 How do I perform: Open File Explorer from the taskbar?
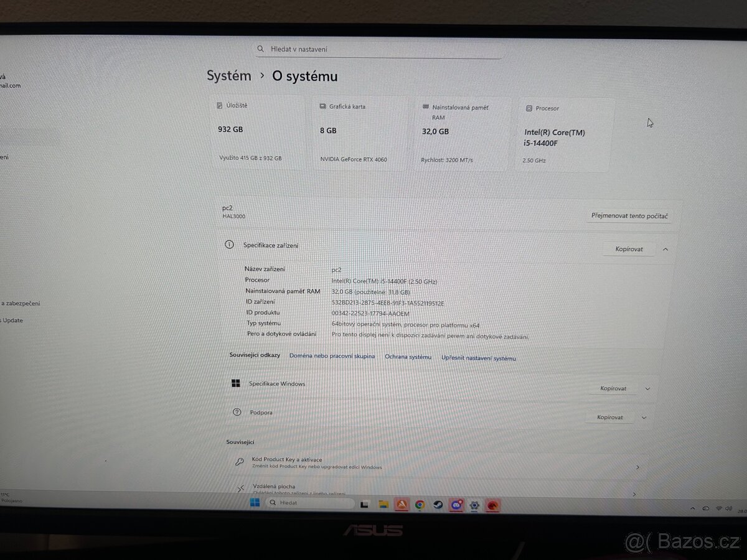point(384,504)
